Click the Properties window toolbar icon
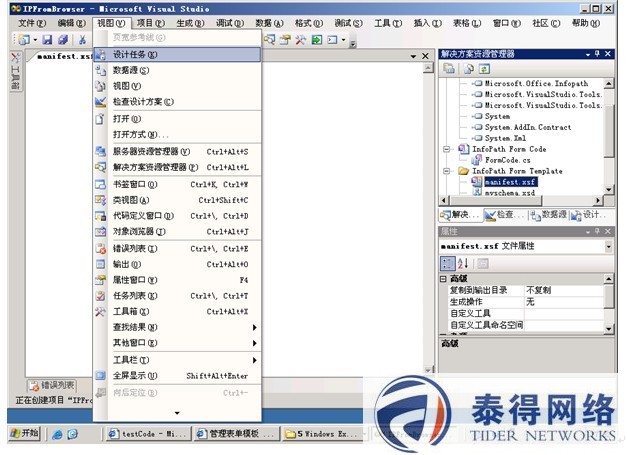This screenshot has height=455, width=627. 285,40
